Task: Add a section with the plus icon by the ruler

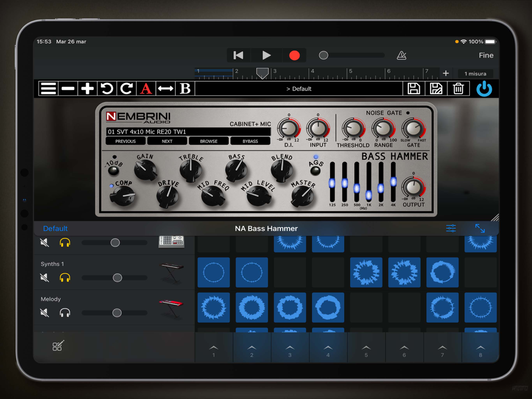Action: pyautogui.click(x=446, y=73)
